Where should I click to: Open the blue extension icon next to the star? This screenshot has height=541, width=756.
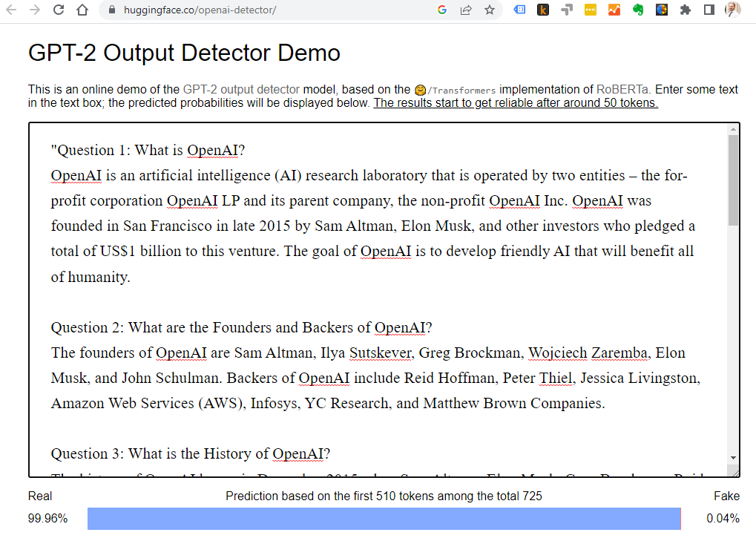point(519,10)
